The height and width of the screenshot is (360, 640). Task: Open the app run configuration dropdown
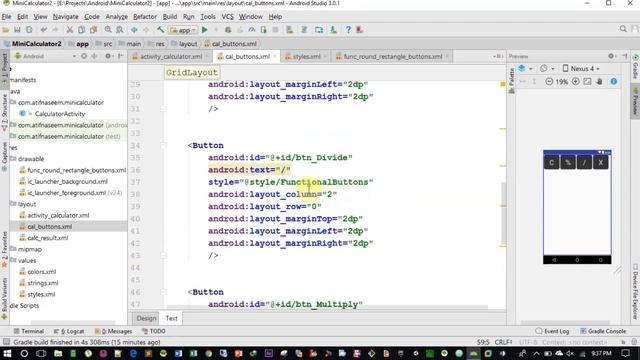(183, 30)
